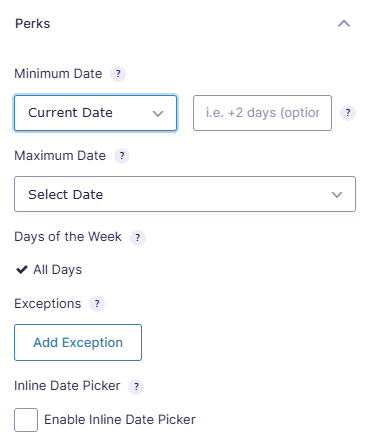Click the Add Exception button
The height and width of the screenshot is (440, 370).
tap(78, 342)
